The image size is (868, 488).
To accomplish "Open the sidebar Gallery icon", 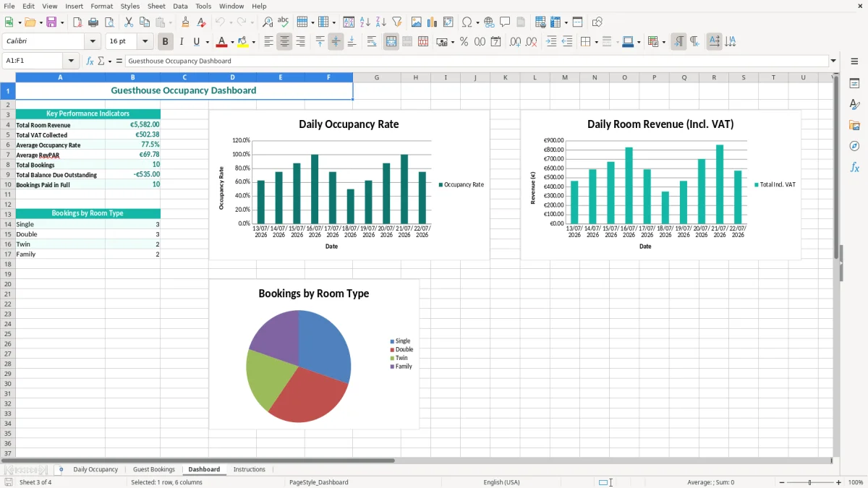I will pyautogui.click(x=854, y=125).
